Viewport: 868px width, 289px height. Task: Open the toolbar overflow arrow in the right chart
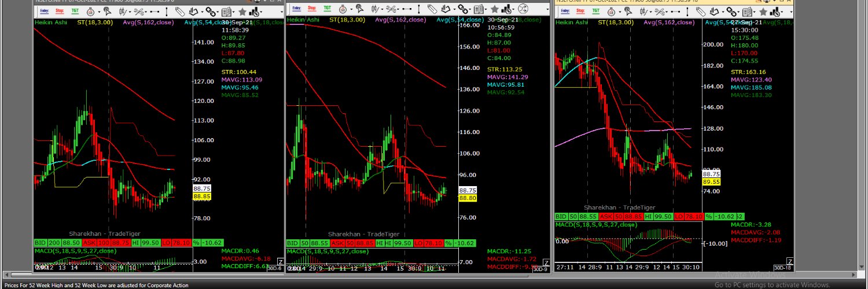coord(791,12)
